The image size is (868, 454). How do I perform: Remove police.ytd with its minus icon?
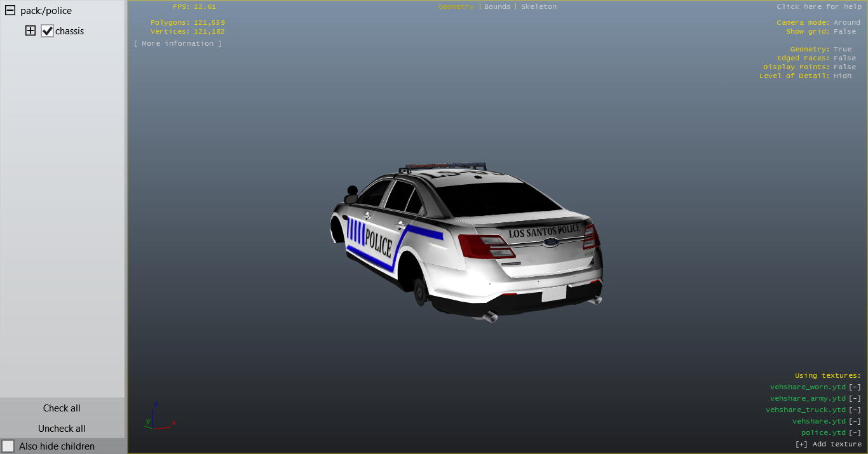pos(855,433)
